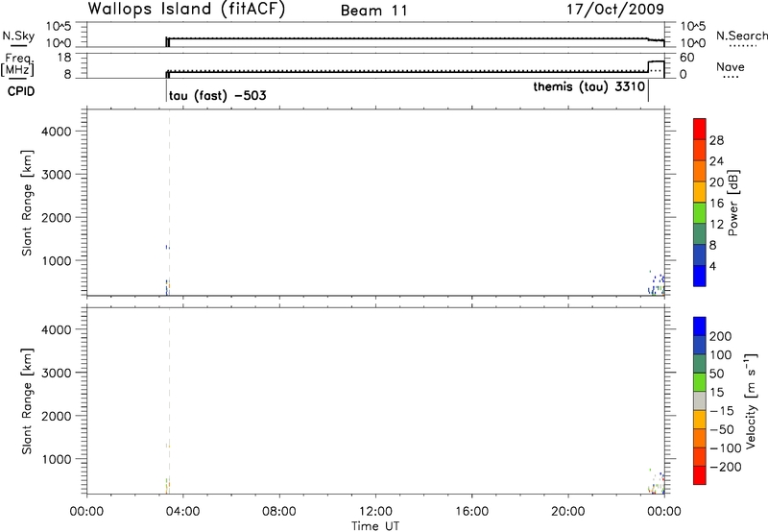The width and height of the screenshot is (768, 532).
Task: Click the '12:00' time axis label
Action: 375,512
